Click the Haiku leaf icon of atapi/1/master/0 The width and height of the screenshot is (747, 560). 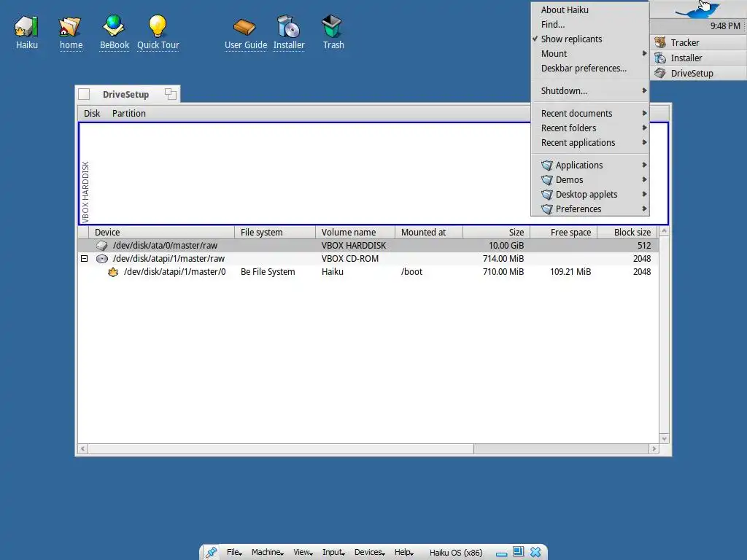click(113, 272)
